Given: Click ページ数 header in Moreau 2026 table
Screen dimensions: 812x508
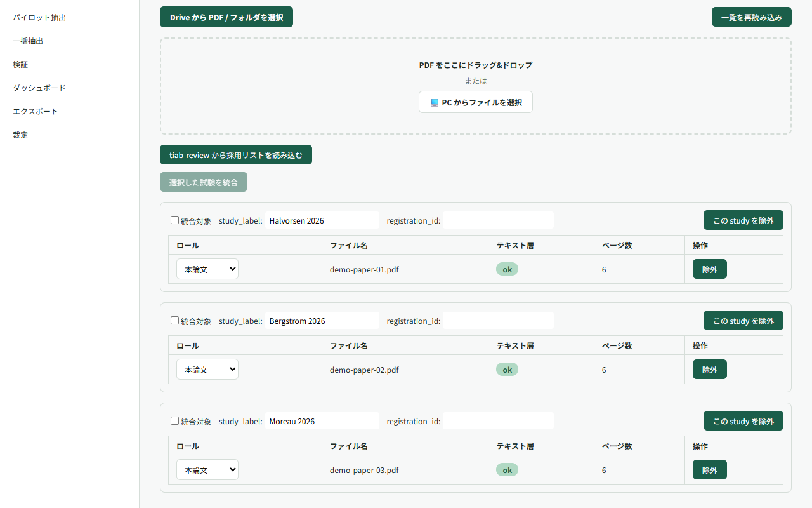Looking at the screenshot, I should coord(617,446).
